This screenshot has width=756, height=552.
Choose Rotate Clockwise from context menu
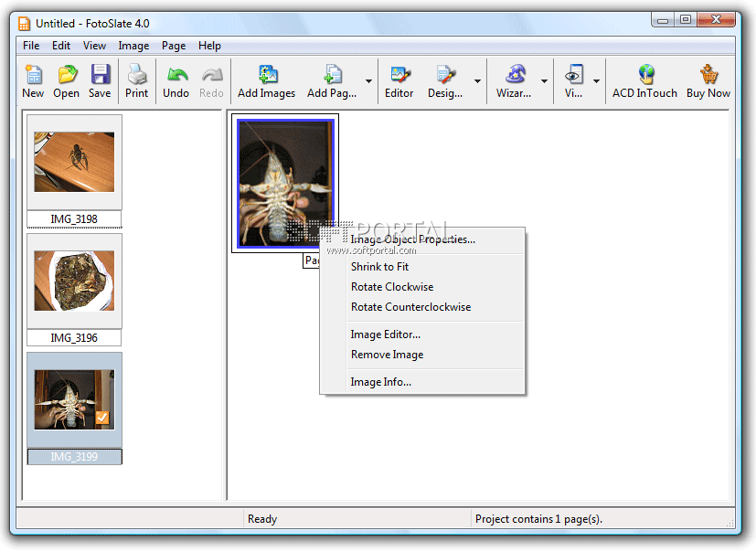click(422, 287)
